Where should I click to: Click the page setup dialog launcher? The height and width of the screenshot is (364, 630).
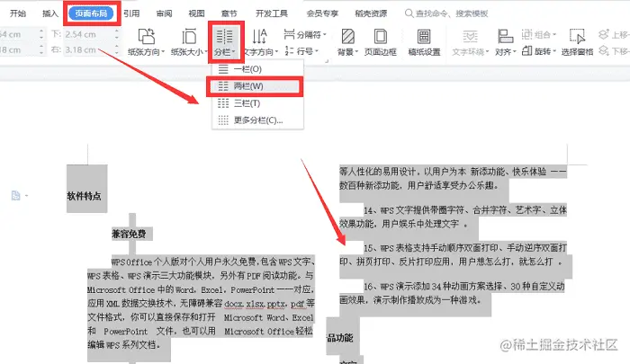point(327,61)
